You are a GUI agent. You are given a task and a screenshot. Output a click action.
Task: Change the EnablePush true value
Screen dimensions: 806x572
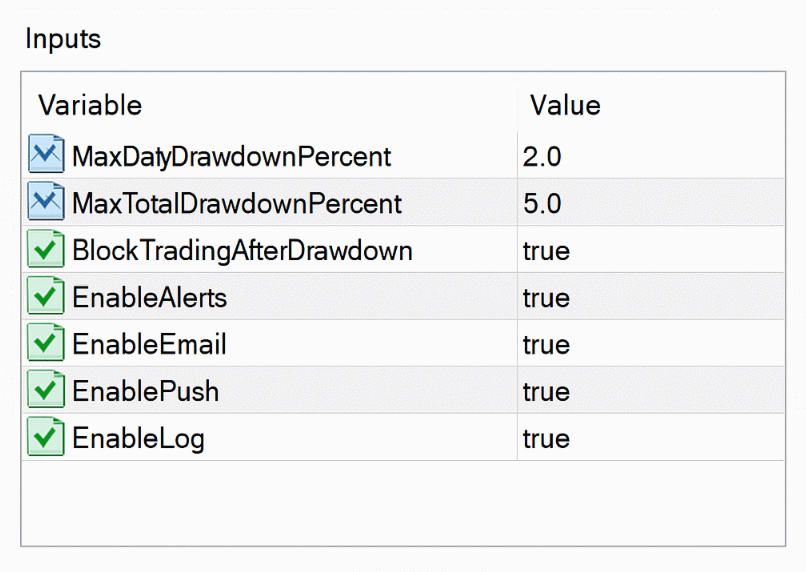pos(546,392)
